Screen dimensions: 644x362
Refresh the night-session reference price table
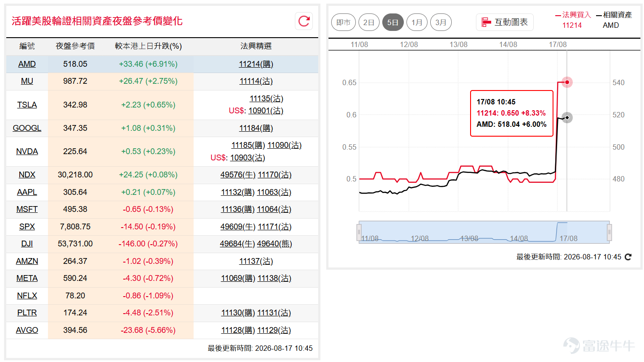(x=304, y=21)
